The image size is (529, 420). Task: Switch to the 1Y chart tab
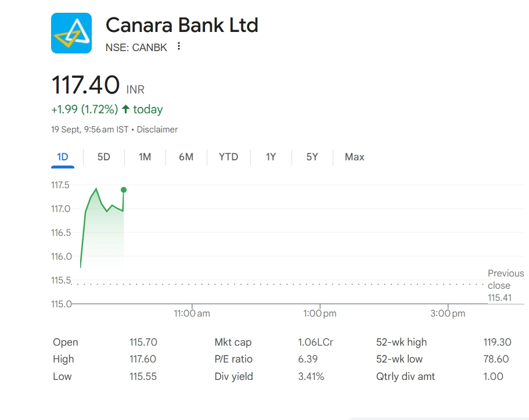pos(271,157)
